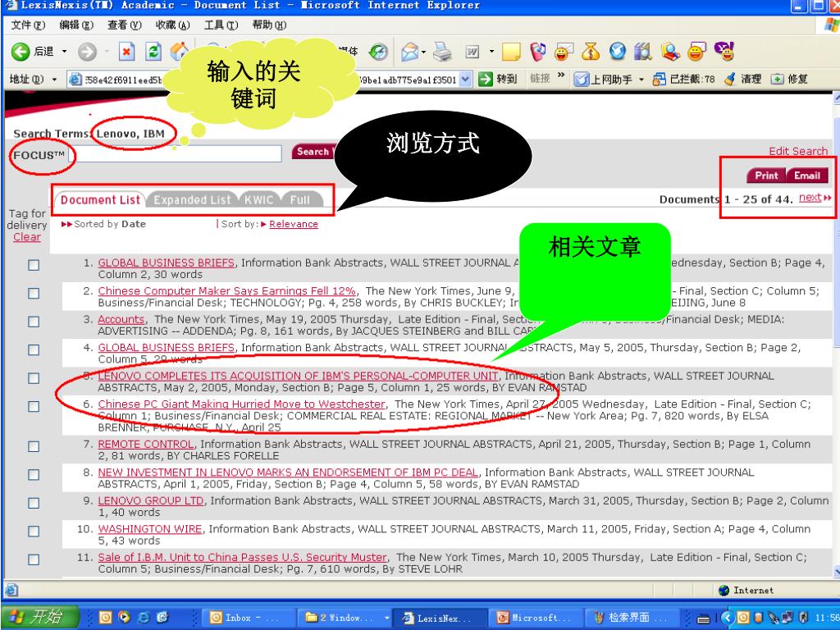Open the History clock icon
Image resolution: width=840 pixels, height=630 pixels.
tap(378, 52)
